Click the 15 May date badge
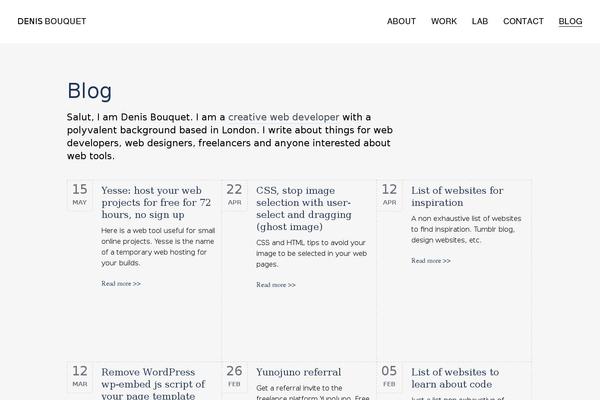 80,194
